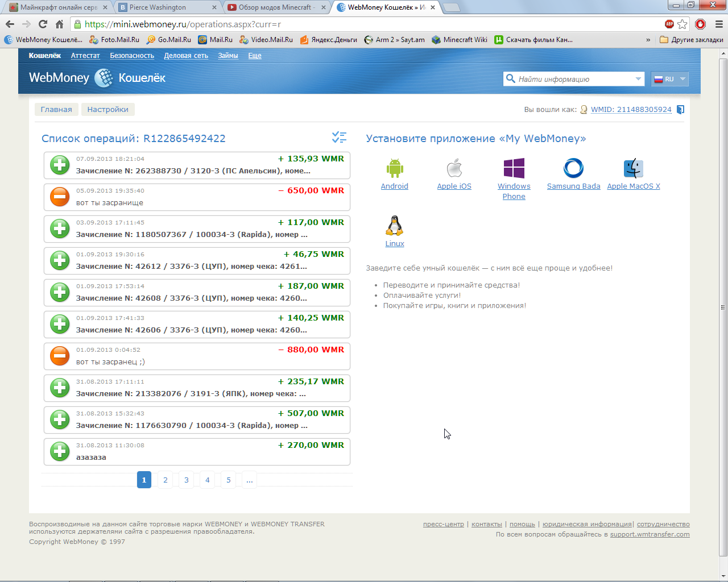Open the юридическая информация footer link

click(588, 524)
